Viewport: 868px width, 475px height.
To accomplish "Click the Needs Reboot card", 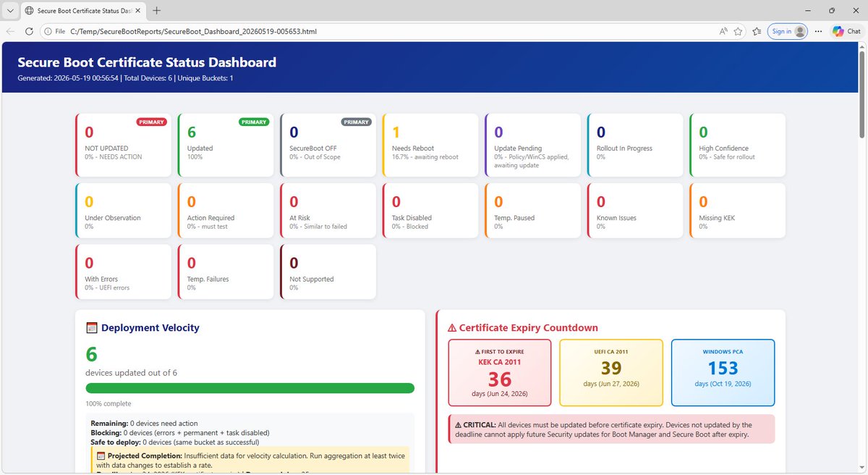I will point(430,145).
